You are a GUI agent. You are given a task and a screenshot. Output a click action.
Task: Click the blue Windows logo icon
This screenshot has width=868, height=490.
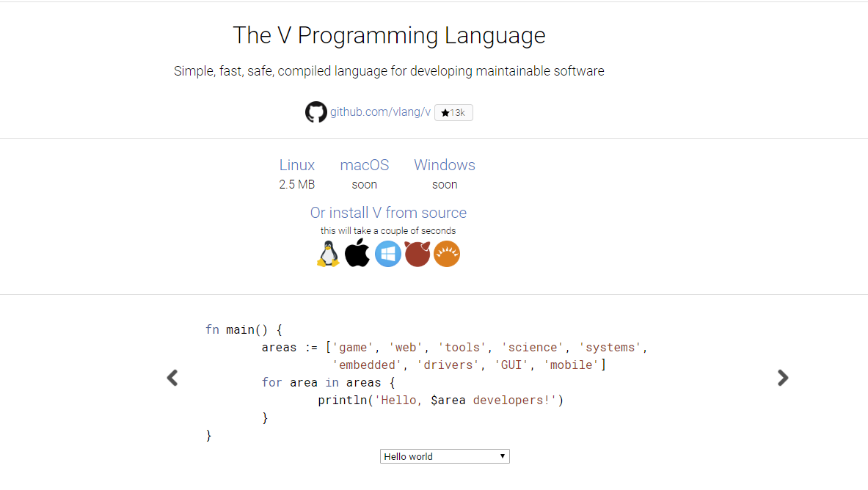click(x=387, y=254)
